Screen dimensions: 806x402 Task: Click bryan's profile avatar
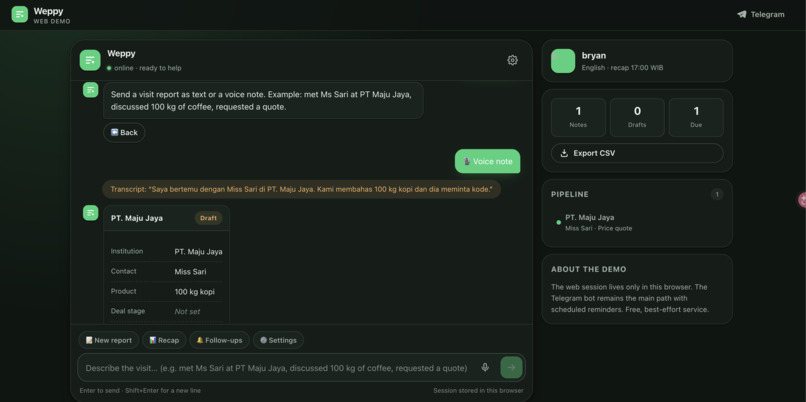click(x=563, y=61)
